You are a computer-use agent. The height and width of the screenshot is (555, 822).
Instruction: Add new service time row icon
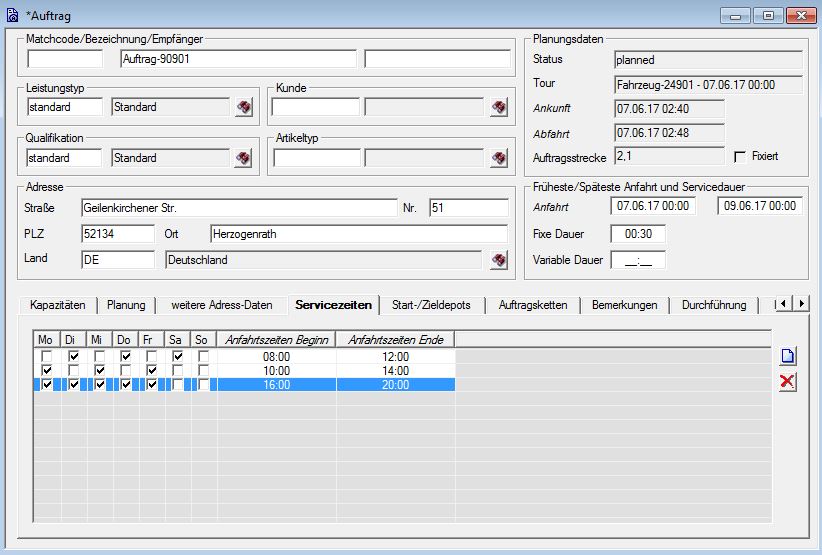coord(788,357)
